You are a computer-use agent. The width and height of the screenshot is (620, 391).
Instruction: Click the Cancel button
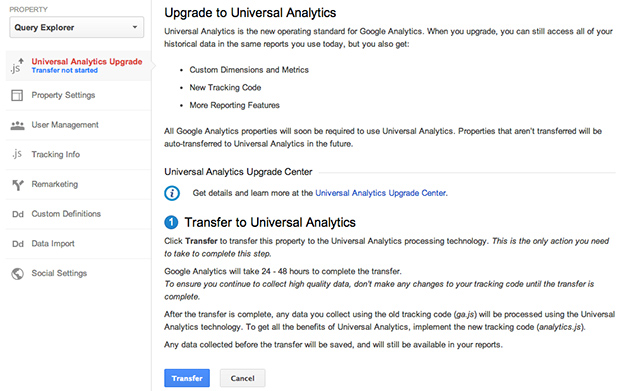coord(242,378)
